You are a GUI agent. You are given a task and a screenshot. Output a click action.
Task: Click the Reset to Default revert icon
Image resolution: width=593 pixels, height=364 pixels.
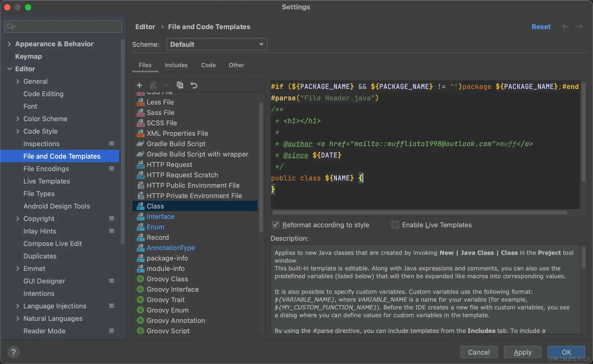[x=194, y=85]
